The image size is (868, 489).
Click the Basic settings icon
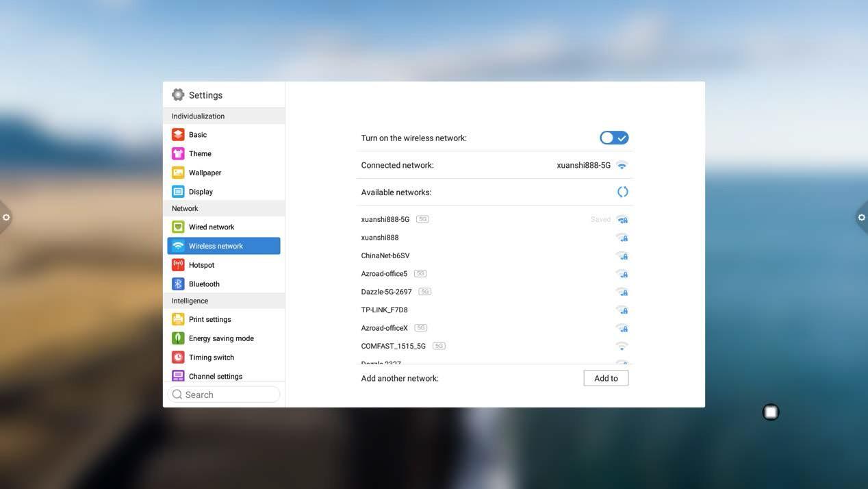(x=178, y=134)
